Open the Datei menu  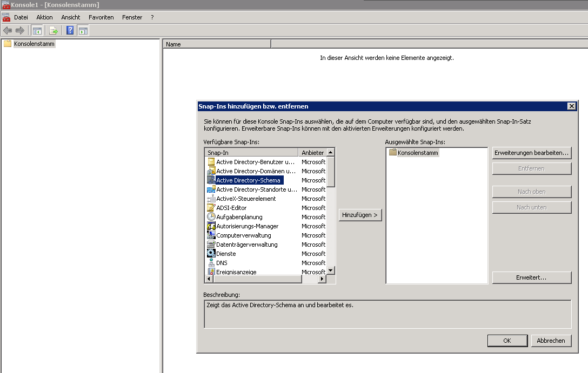[21, 17]
